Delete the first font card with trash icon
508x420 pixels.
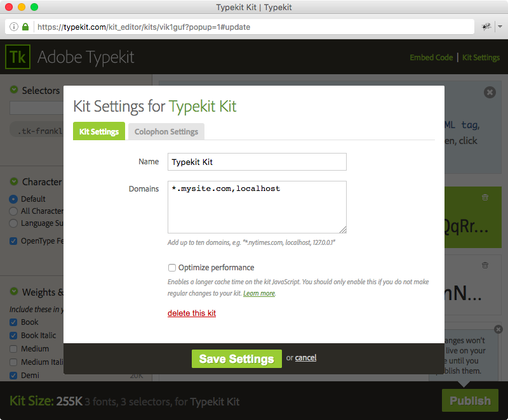485,197
